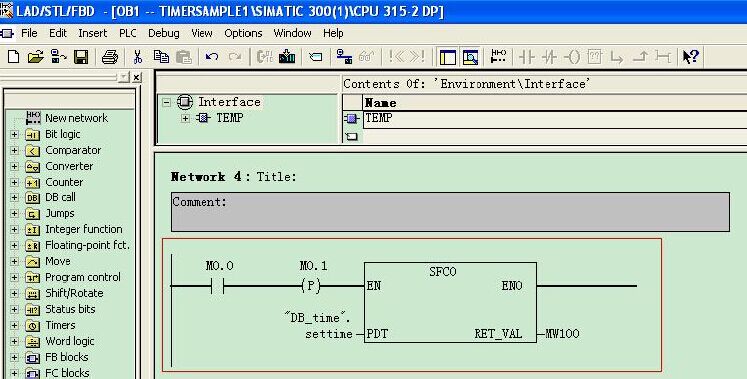Click the Paste clipboard icon
This screenshot has height=379, width=747.
pos(183,57)
